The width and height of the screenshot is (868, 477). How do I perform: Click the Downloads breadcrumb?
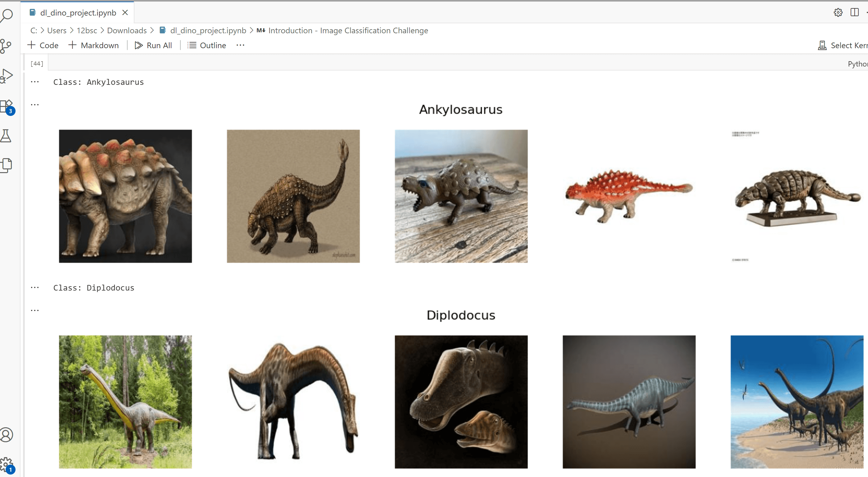(127, 30)
